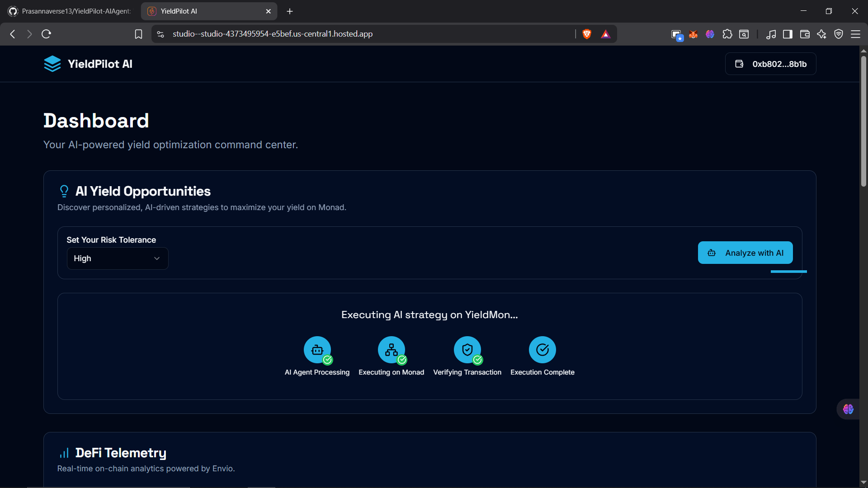Click the YieldPilot AI logo icon
This screenshot has width=868, height=488.
coord(52,64)
